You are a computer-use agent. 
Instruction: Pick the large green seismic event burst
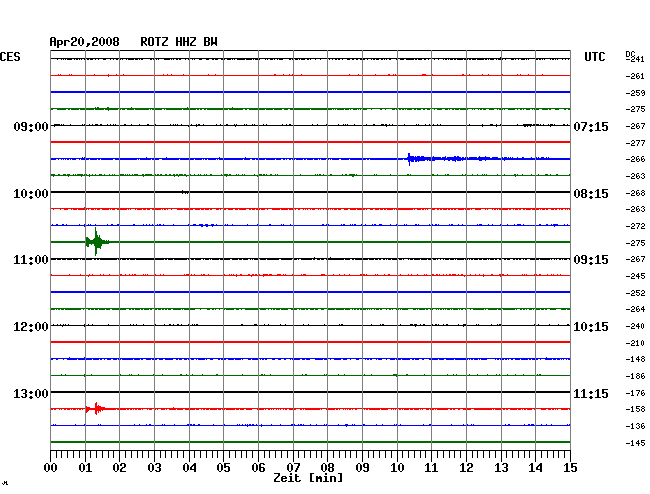97,242
